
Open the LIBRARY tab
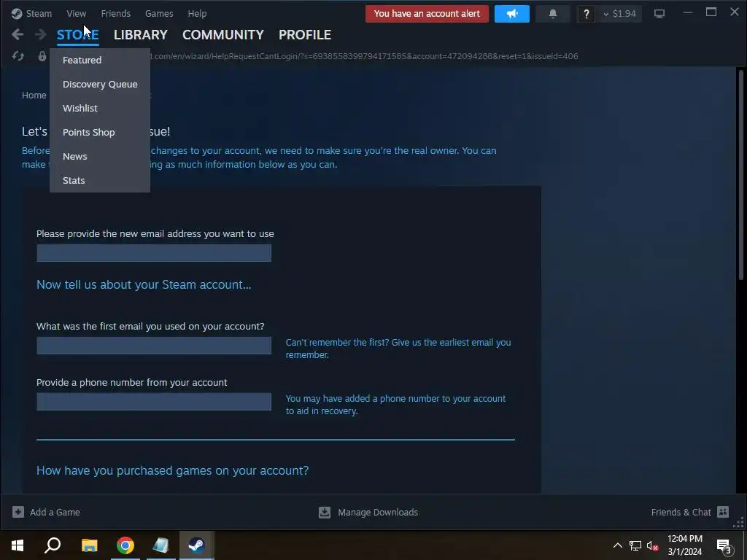[141, 35]
